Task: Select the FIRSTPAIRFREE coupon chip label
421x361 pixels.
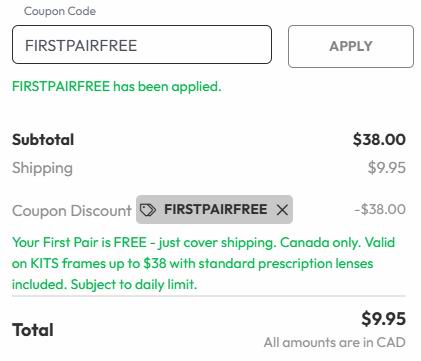Action: click(215, 209)
